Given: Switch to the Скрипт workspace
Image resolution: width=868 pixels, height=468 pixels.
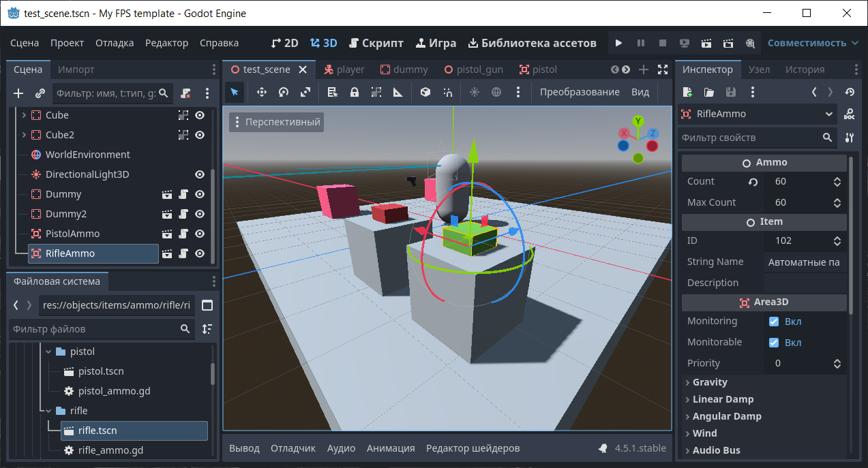Looking at the screenshot, I should (376, 43).
